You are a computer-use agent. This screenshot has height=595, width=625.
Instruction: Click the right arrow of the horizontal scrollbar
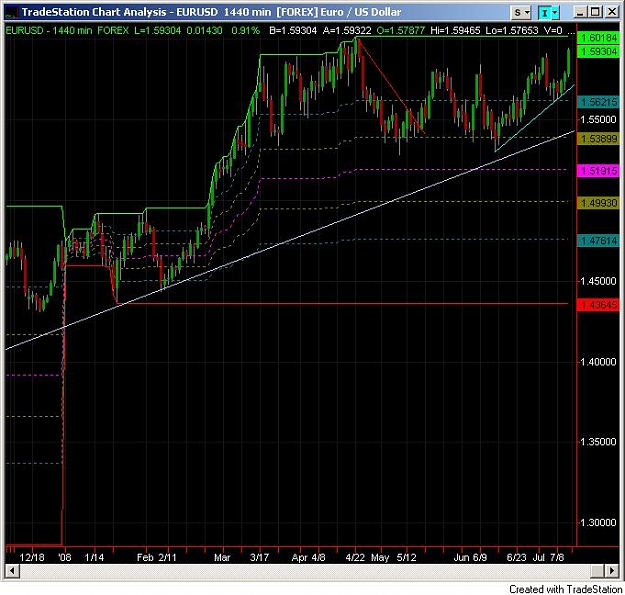(x=612, y=570)
